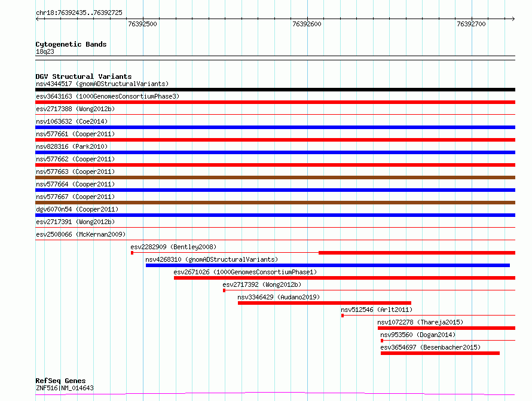Select the blue dgv6070n54 variant bar
This screenshot has width=532, height=401.
click(x=275, y=215)
